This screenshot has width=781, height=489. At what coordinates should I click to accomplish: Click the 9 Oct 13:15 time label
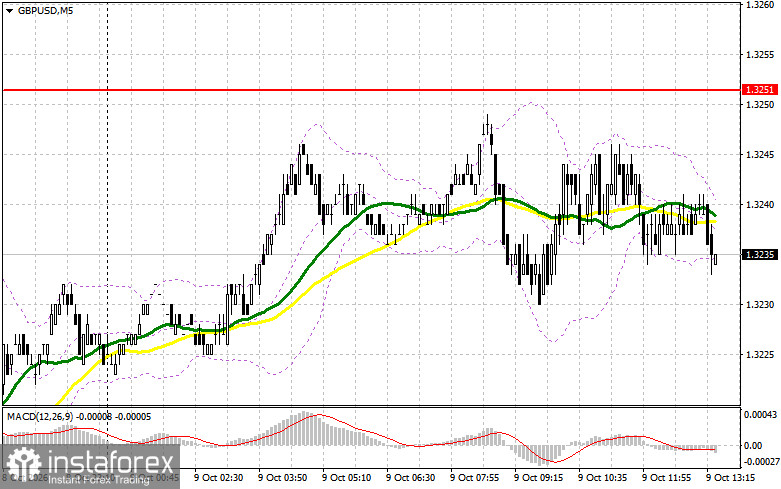[x=731, y=478]
